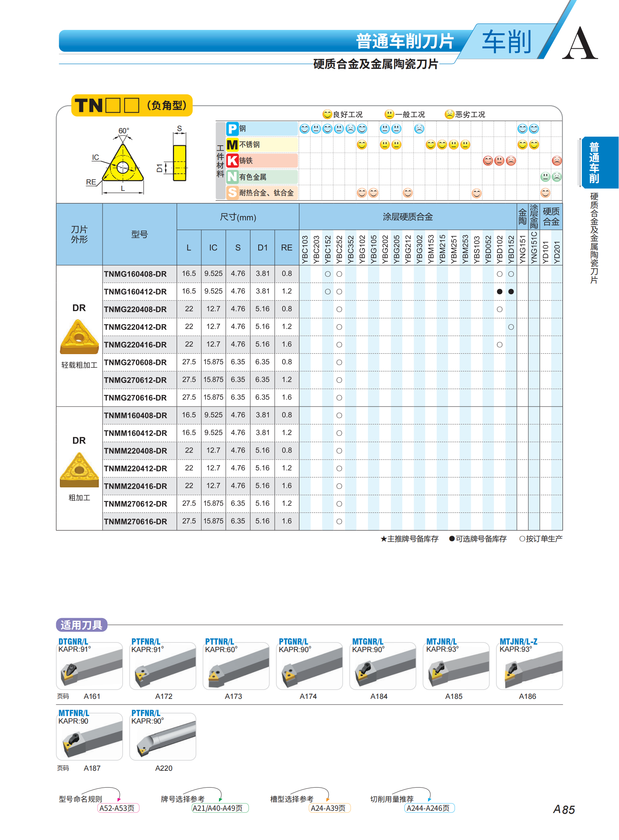This screenshot has height=840, width=619.
Task: Click the insert side-view thickness S diagram
Action: (180, 163)
